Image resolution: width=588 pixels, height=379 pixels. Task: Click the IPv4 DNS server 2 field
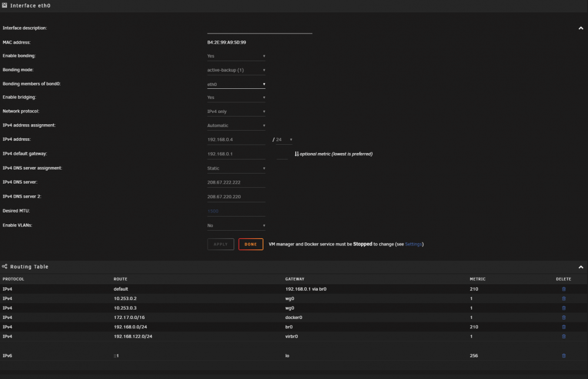click(x=236, y=197)
